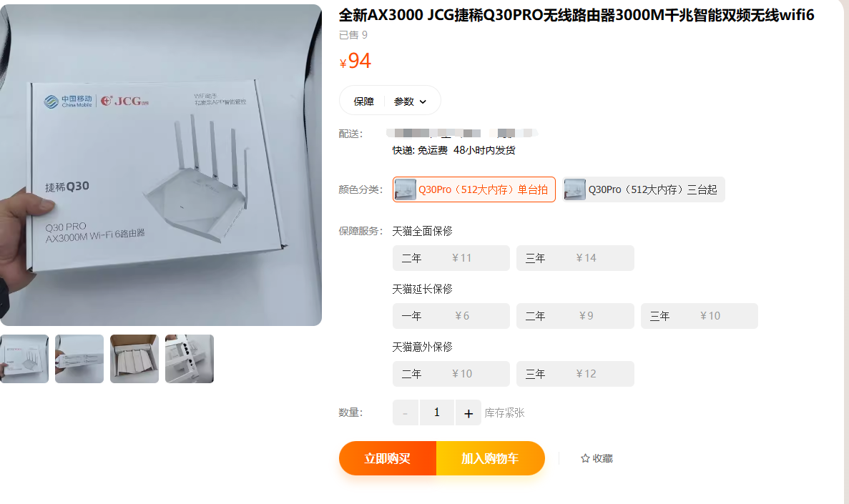This screenshot has width=849, height=504.
Task: Click the quantity input field
Action: [x=437, y=413]
